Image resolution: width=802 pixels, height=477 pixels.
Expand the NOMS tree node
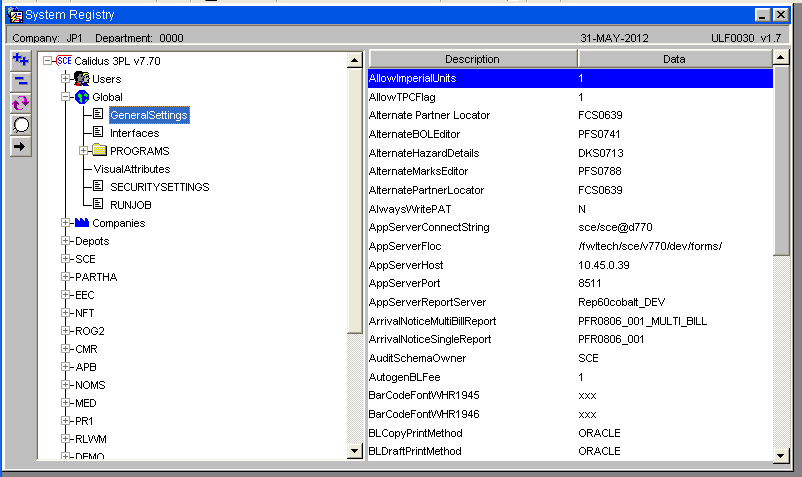[x=65, y=385]
